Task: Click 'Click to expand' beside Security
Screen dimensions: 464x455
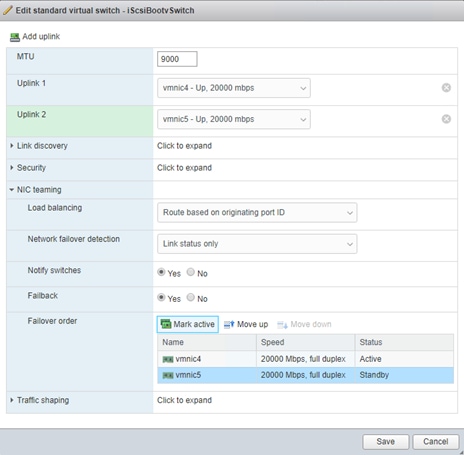Action: [184, 168]
